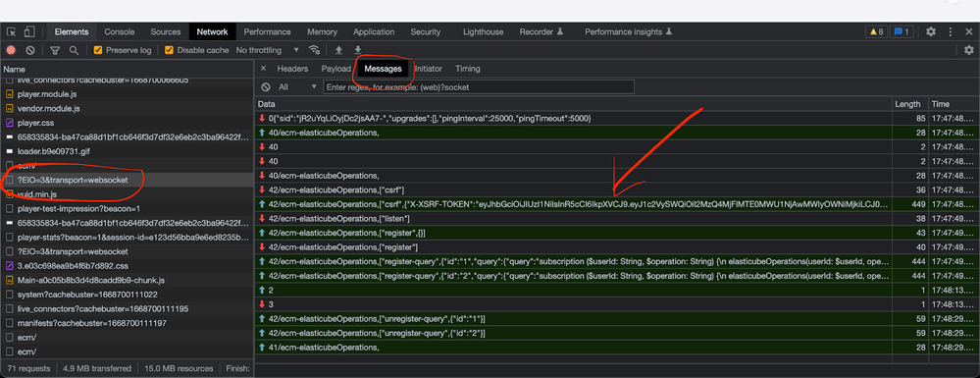Click the player.module.js script file icon
This screenshot has width=980, height=378.
click(x=10, y=94)
